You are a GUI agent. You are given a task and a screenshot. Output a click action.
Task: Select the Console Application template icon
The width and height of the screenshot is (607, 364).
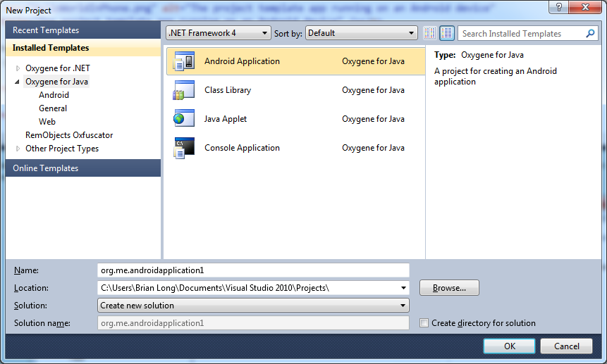[x=184, y=148]
